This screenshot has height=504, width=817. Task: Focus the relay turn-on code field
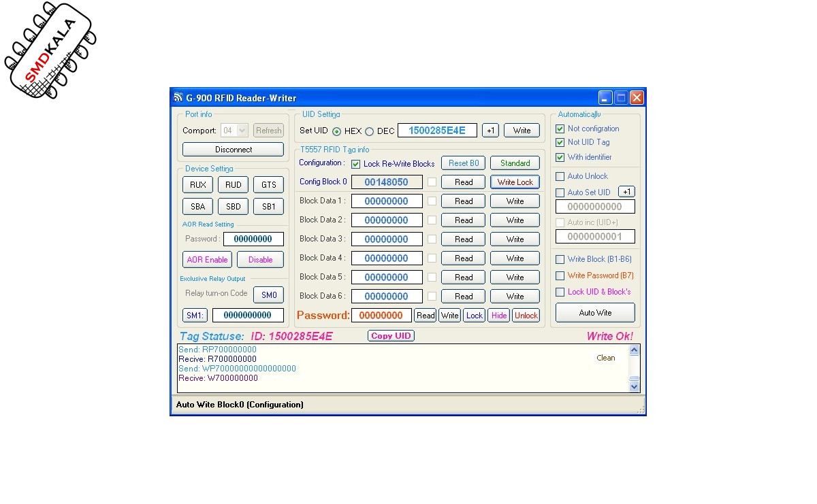tap(248, 316)
